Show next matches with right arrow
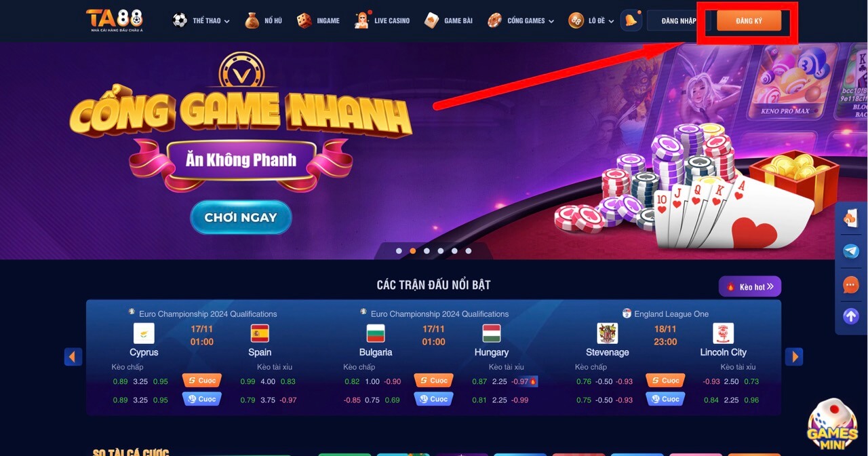Viewport: 868px width, 456px height. click(794, 356)
